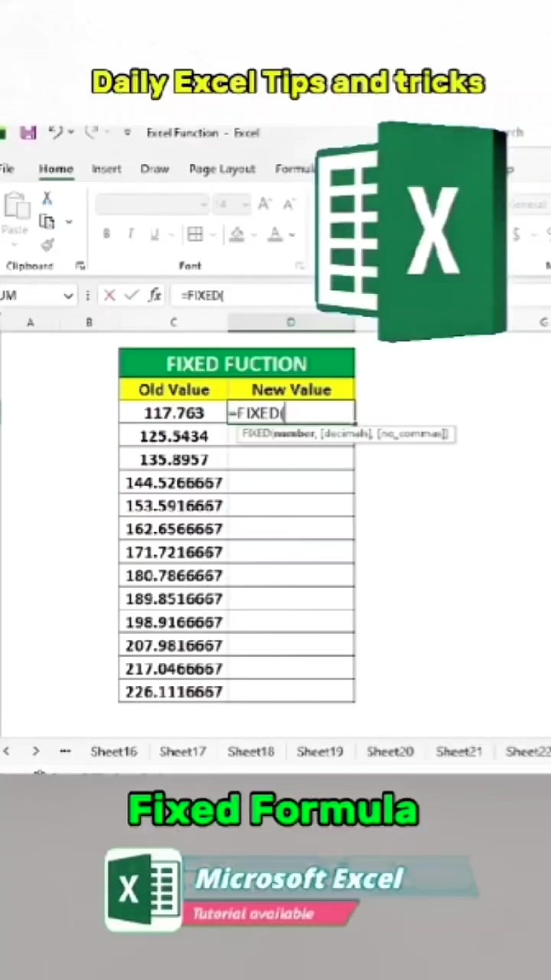Click cell with value 162.6566667

pyautogui.click(x=174, y=529)
